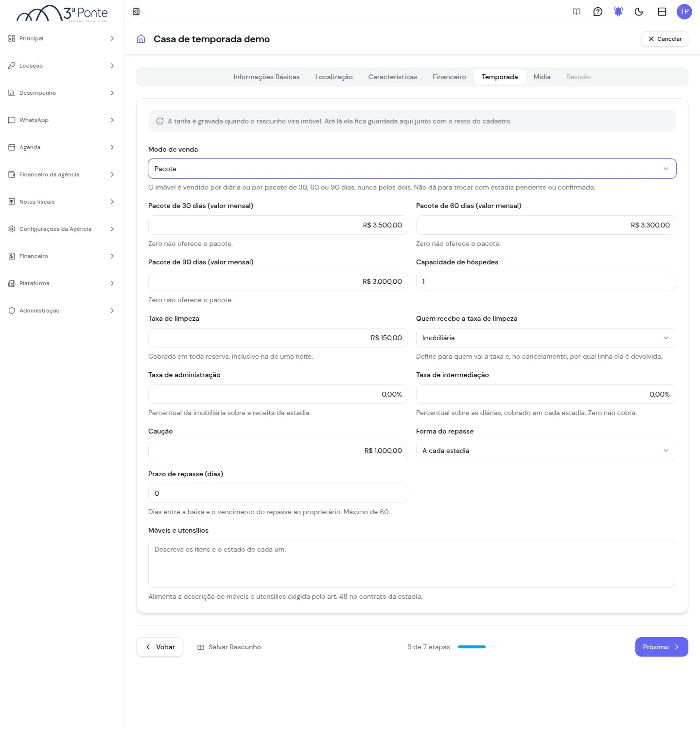
Task: Open the Financeiro step tab
Action: 449,77
